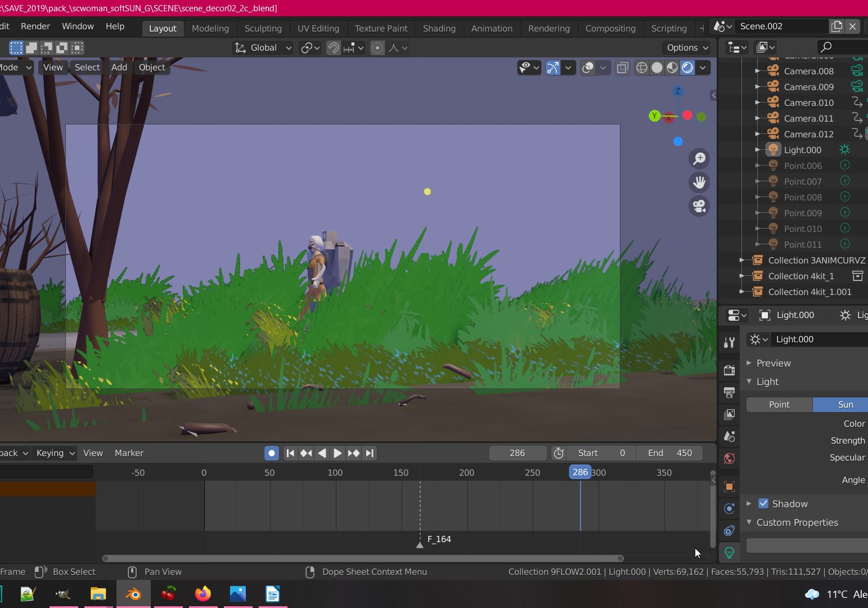Expand Collection 3ANIMCURVZ in outliner
868x608 pixels.
tap(741, 260)
